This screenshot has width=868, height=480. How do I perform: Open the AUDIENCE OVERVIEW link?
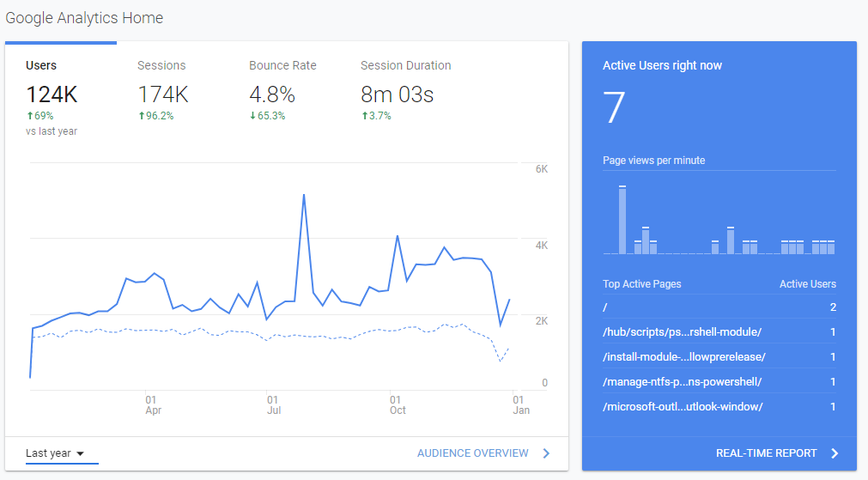coord(472,453)
